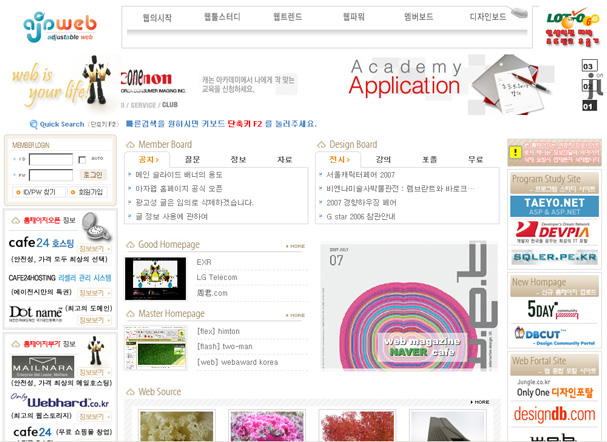Screen dimensions: 607x442
Task: Open the SQLER.PE.KR banner
Action: pyautogui.click(x=554, y=257)
